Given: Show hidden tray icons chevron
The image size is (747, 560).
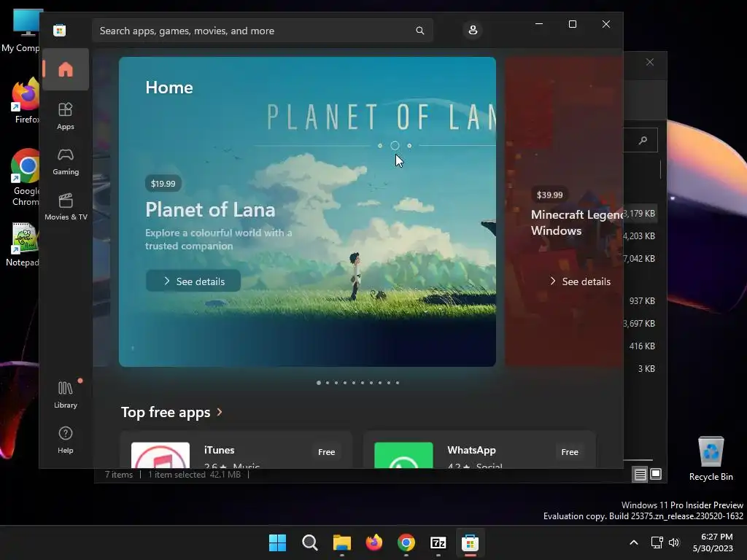Looking at the screenshot, I should click(634, 542).
